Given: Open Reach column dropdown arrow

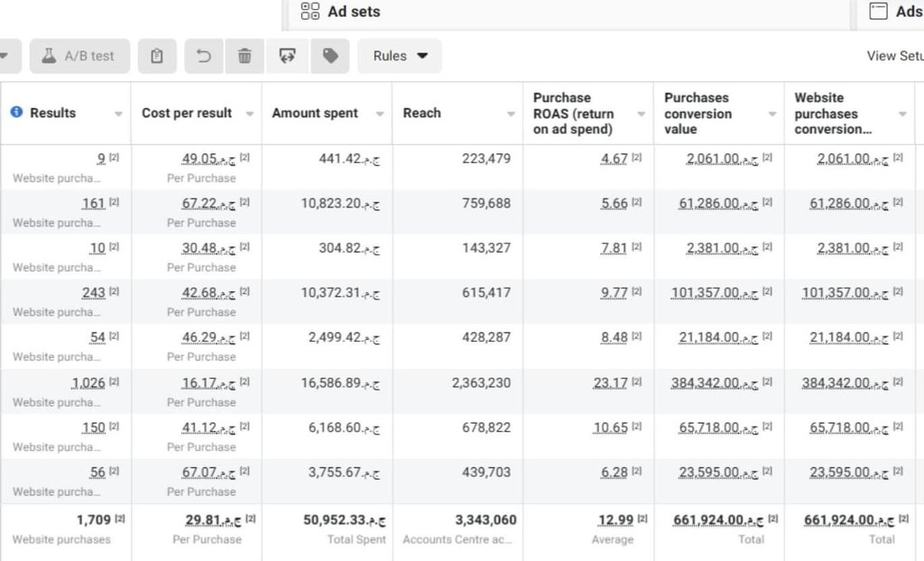Looking at the screenshot, I should [x=511, y=114].
